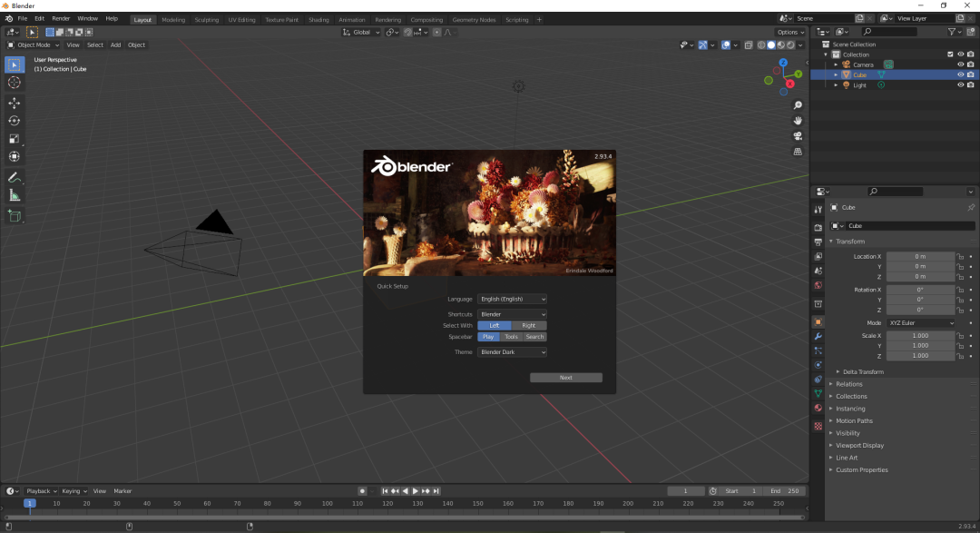Screen dimensions: 980x533
Task: Select the Cursor tool in left toolbar
Action: 15,83
